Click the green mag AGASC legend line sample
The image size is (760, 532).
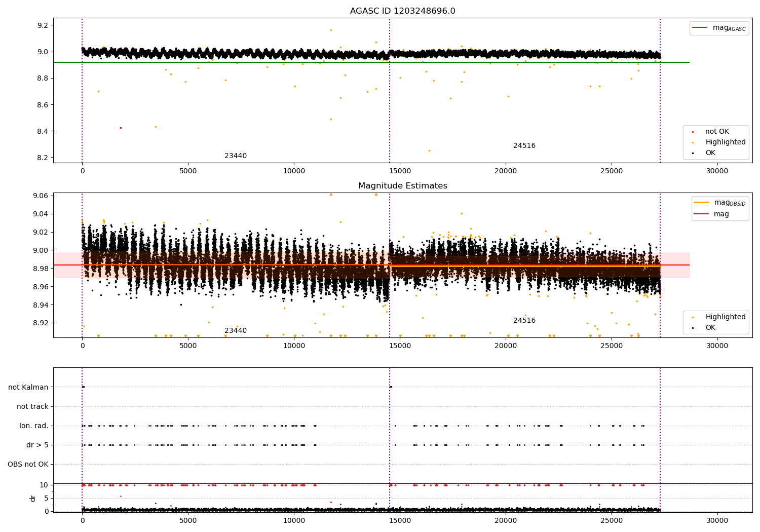700,28
